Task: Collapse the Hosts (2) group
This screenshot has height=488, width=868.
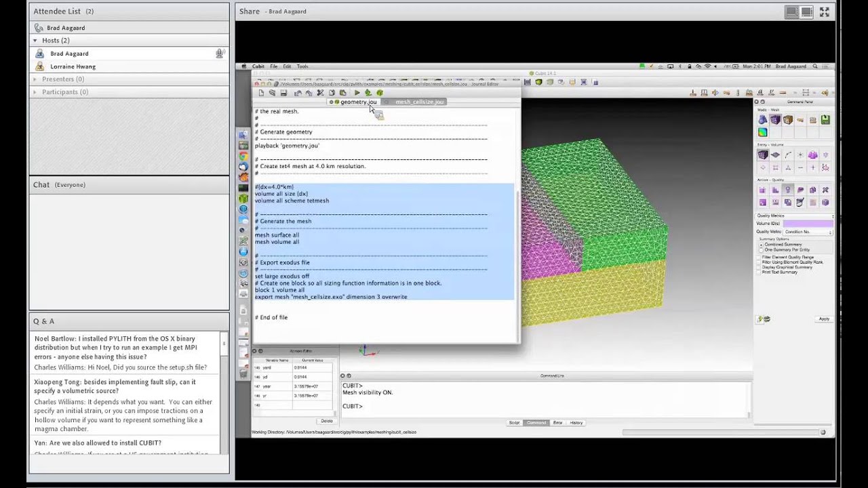Action: 35,41
